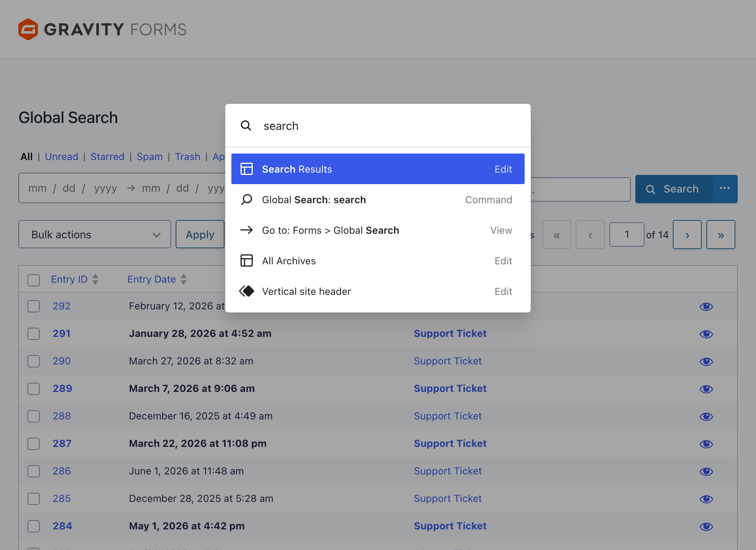Go to the next page of entries
The image size is (756, 550).
[687, 235]
